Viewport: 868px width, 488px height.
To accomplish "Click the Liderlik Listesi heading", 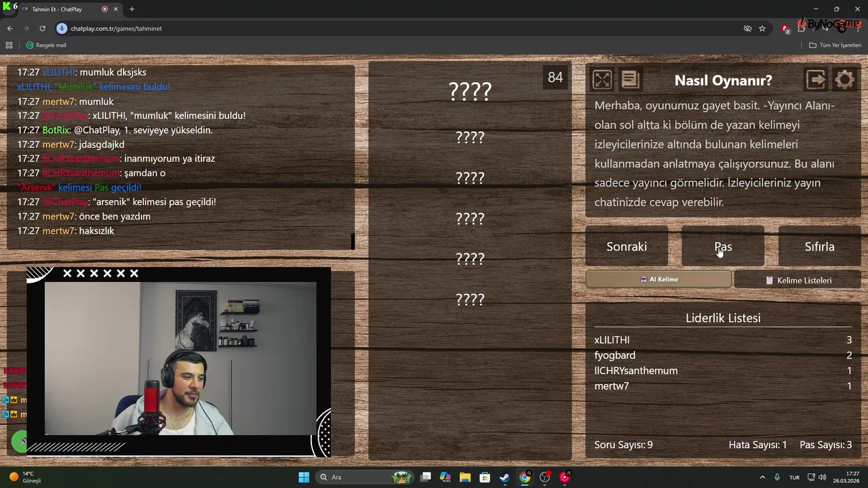I will coord(723,318).
